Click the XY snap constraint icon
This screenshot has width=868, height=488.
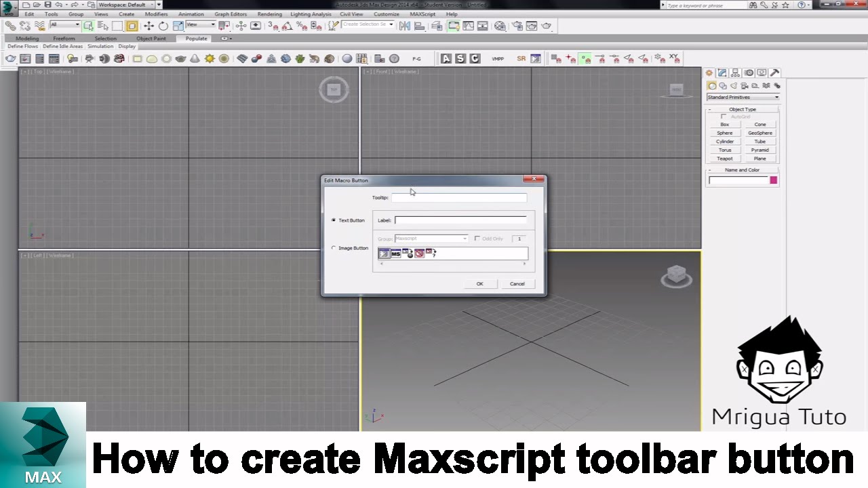(x=673, y=58)
